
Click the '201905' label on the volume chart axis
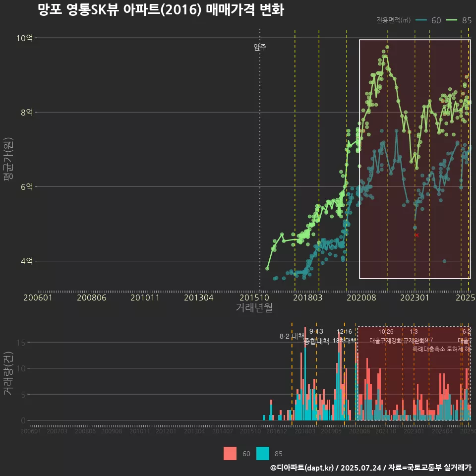click(331, 431)
